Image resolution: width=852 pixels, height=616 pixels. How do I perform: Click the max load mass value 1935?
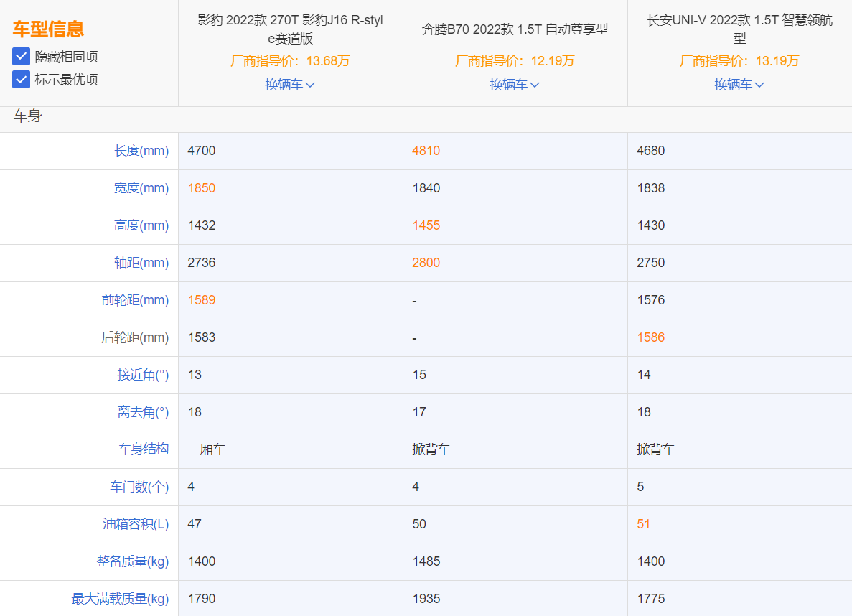(x=426, y=599)
